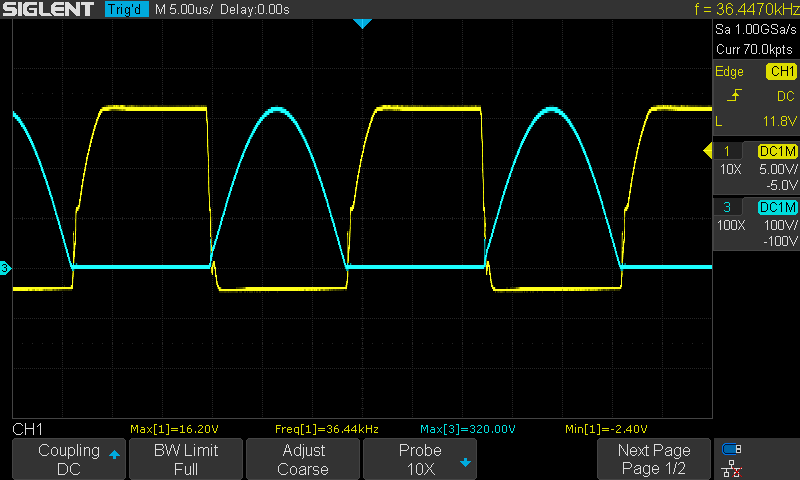
Task: Click the cyan channel 3 ground marker
Action: pos(5,268)
